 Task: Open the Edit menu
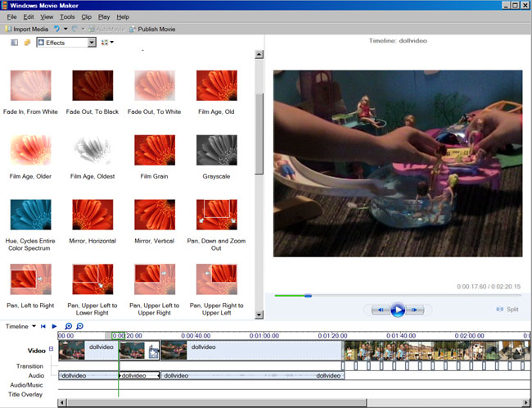pyautogui.click(x=29, y=16)
